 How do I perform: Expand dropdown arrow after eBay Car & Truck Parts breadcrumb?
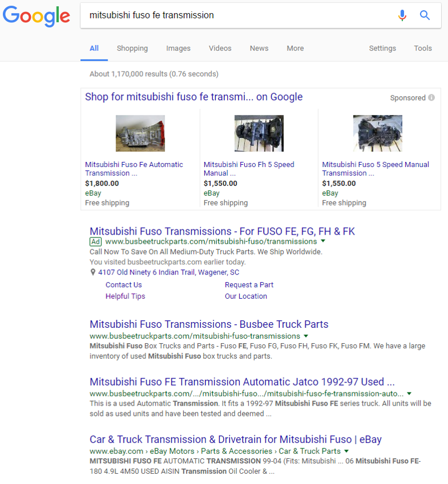(x=346, y=451)
